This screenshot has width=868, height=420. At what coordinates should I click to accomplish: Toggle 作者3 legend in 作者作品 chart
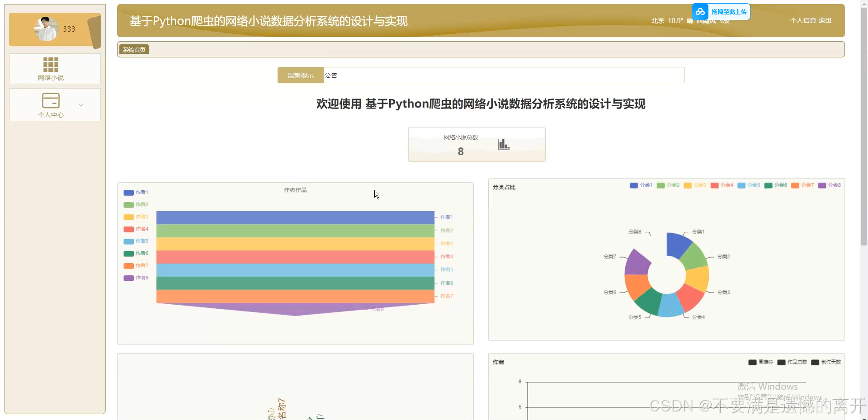click(136, 217)
